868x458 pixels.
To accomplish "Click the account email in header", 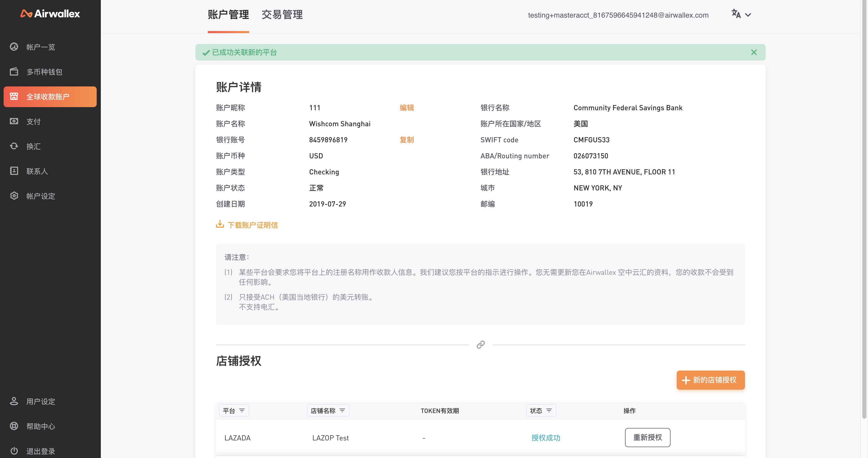I will (x=618, y=15).
